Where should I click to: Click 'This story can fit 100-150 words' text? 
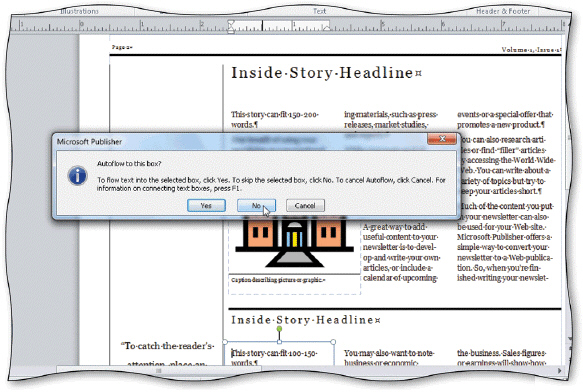[x=274, y=357]
